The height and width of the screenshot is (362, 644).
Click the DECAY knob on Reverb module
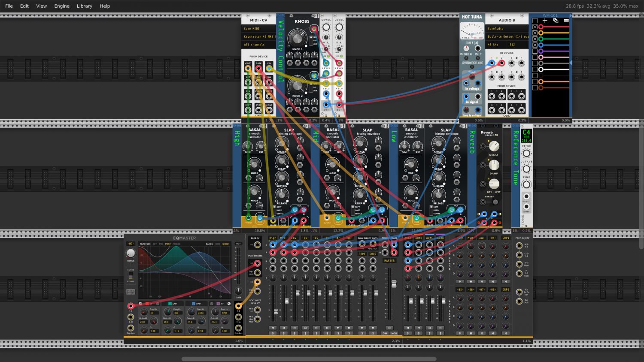[x=494, y=147]
